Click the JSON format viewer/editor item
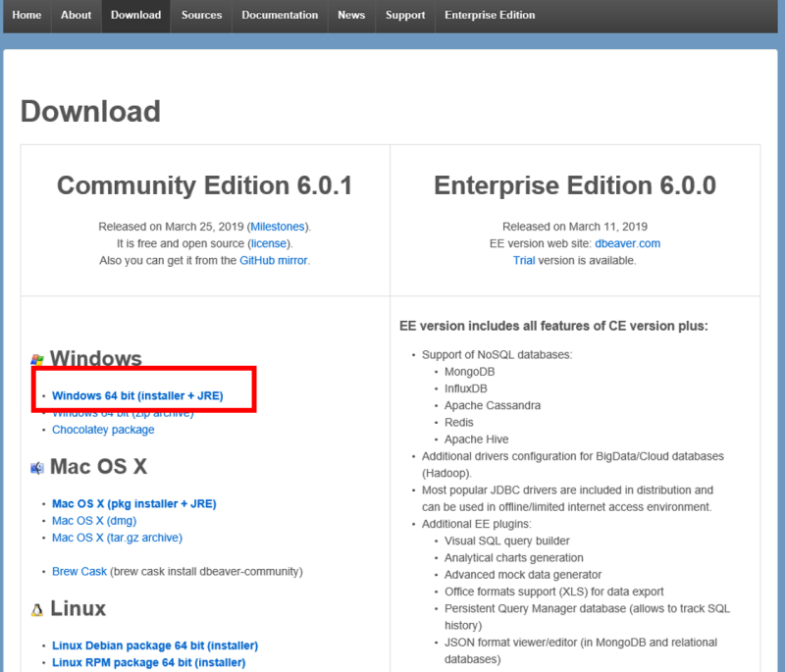The height and width of the screenshot is (672, 785). tap(581, 651)
